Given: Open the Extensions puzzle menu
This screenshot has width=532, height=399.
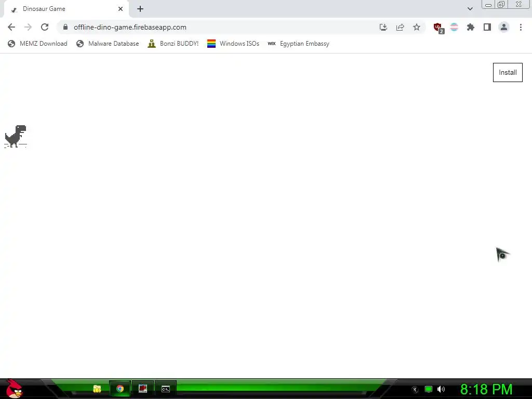Looking at the screenshot, I should tap(471, 27).
